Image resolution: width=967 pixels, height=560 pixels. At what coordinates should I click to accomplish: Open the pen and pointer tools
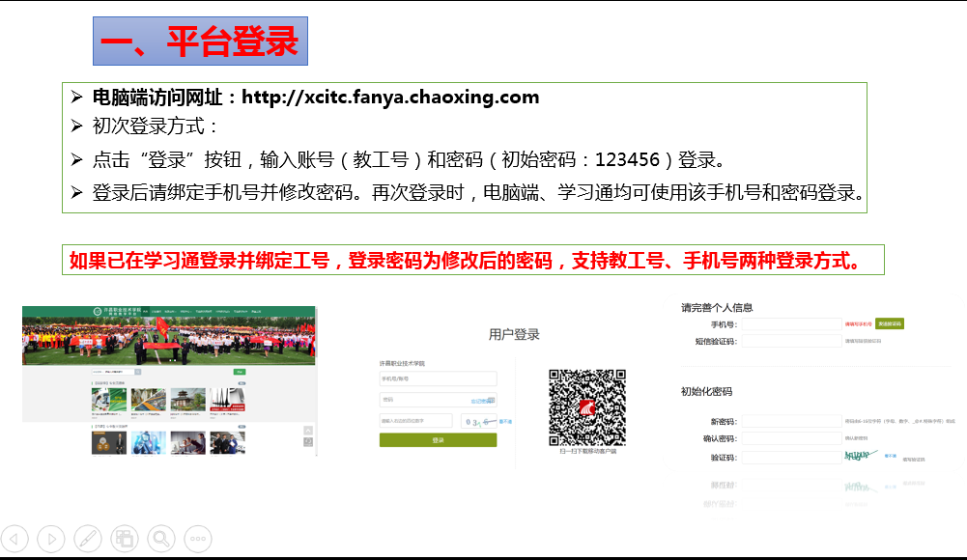(x=88, y=539)
